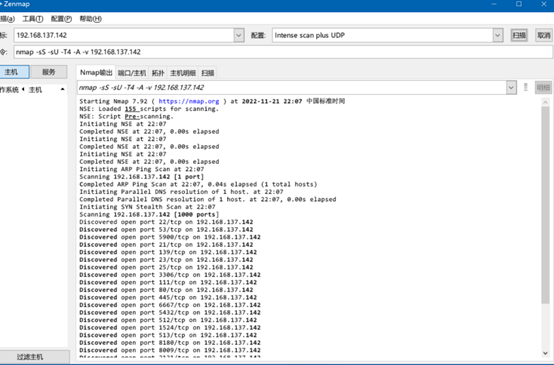The image size is (554, 365).
Task: Click the line 'Discovered open port 6667/tcp'
Action: [170, 305]
